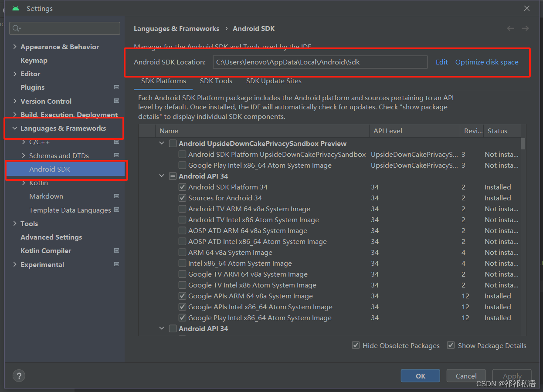Expand the Version Control section
Viewport: 543px width, 392px height.
click(x=15, y=101)
